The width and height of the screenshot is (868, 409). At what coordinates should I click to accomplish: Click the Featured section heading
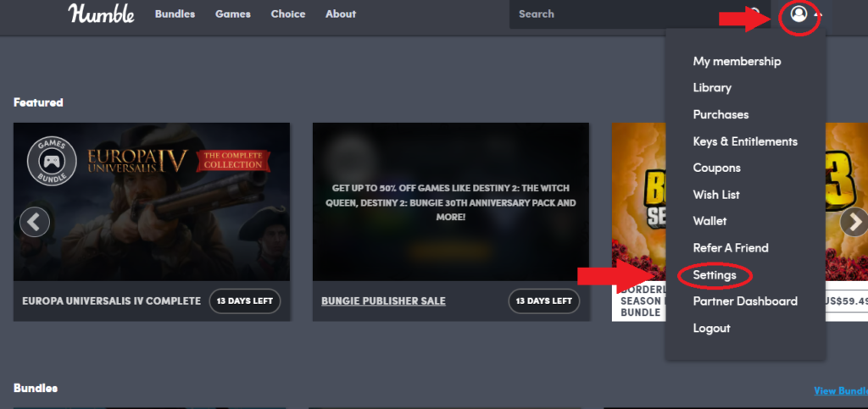pos(38,102)
